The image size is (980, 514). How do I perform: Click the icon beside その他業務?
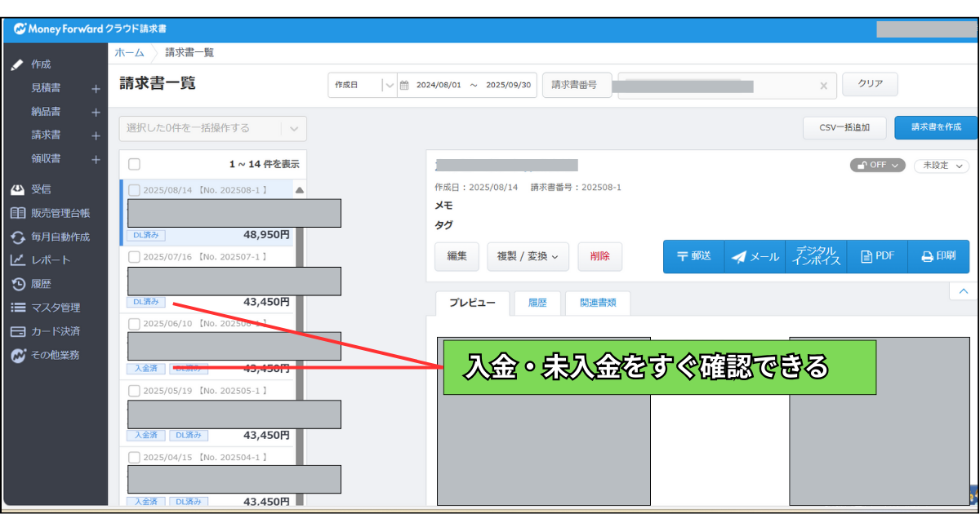click(18, 355)
